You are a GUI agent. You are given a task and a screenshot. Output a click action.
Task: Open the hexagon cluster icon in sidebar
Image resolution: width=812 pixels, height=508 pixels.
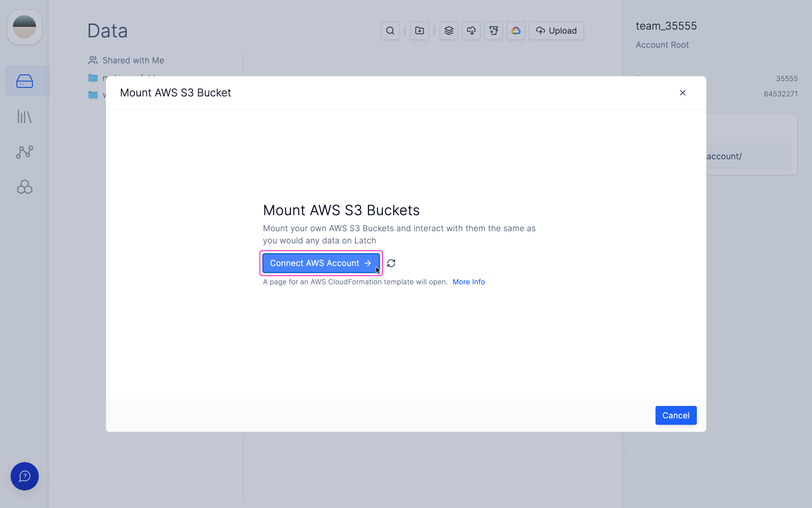[x=24, y=187]
